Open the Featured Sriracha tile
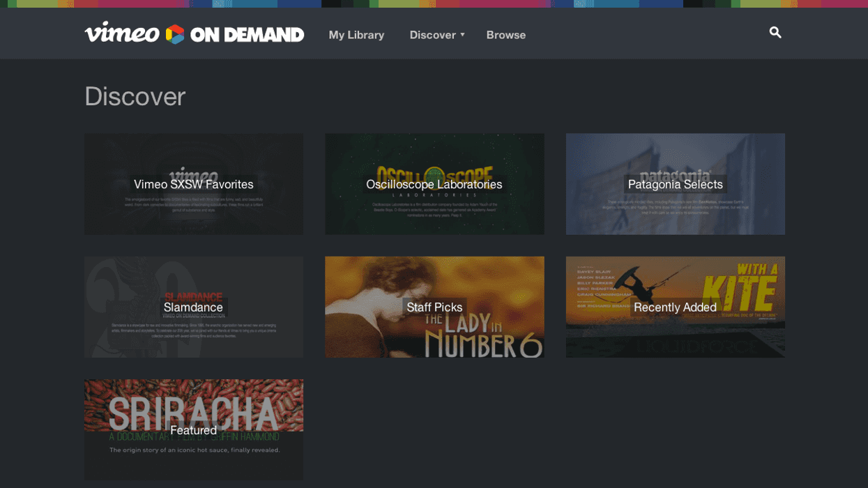Screen dimensions: 868x488 tap(194, 429)
